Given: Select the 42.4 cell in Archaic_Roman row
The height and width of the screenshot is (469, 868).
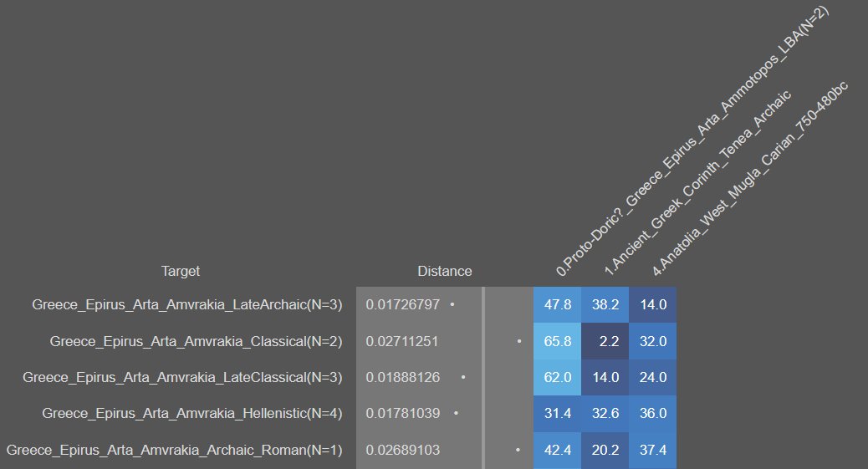Looking at the screenshot, I should tap(558, 450).
